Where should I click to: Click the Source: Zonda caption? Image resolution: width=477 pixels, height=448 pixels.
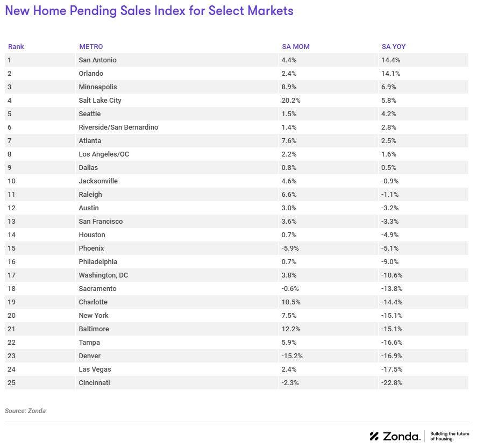click(x=24, y=410)
